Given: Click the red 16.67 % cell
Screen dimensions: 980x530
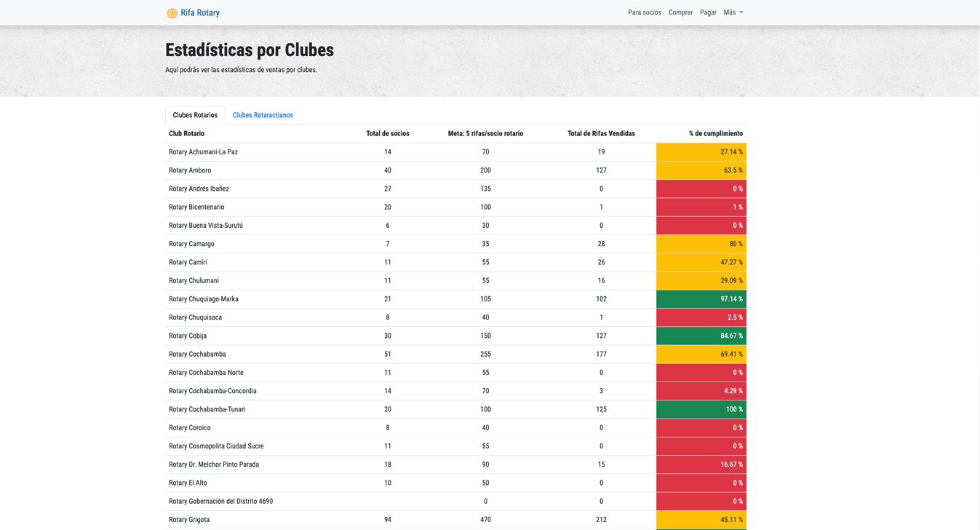Looking at the screenshot, I should (x=701, y=464).
